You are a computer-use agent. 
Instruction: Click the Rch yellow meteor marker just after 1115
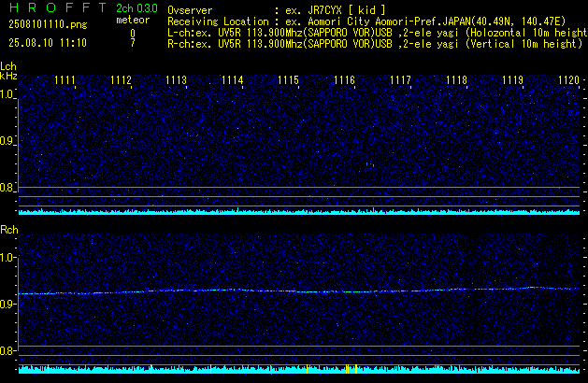click(308, 369)
